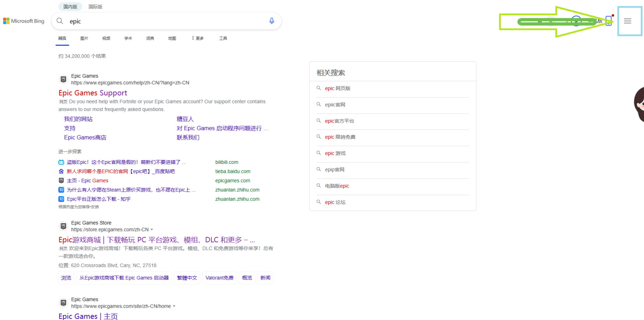Open related search epic 网页版
Viewport: 644px width, 320px height.
tap(338, 88)
